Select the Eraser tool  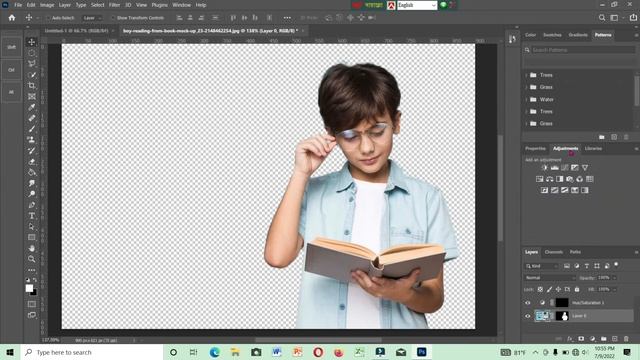click(31, 162)
